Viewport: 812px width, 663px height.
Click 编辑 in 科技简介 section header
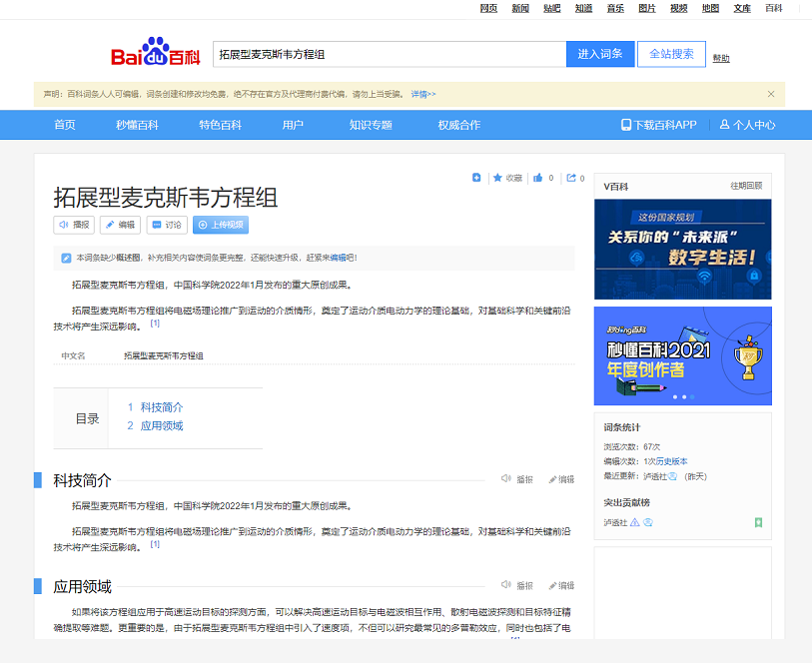click(x=561, y=479)
